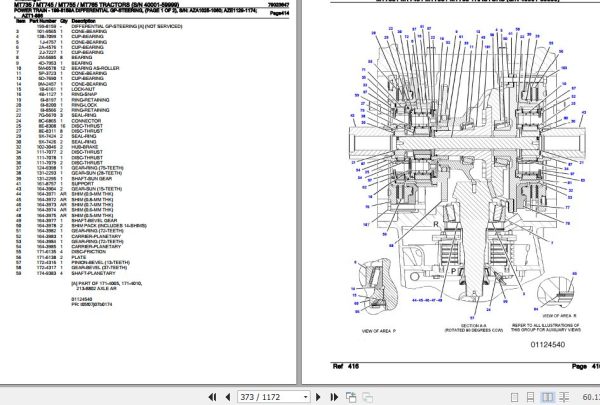Click the LOCK-NUT description text
This screenshot has height=405, width=600.
pos(83,89)
